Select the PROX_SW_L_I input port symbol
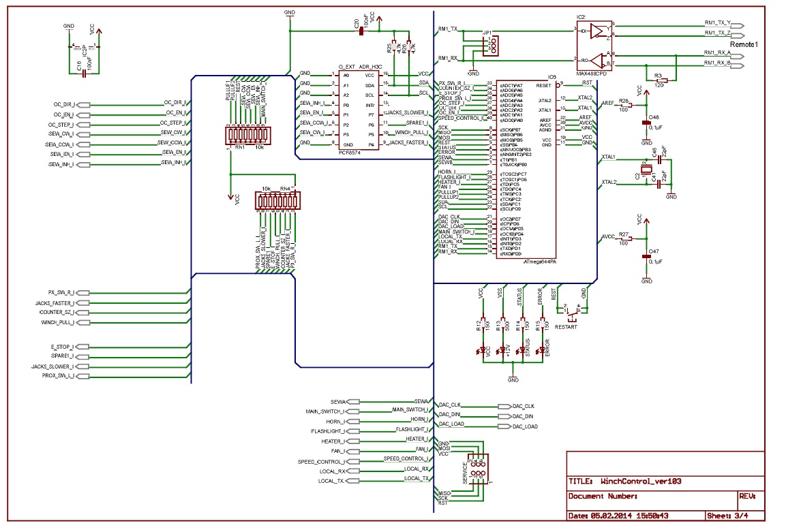This screenshot has height=532, width=786. click(x=82, y=376)
